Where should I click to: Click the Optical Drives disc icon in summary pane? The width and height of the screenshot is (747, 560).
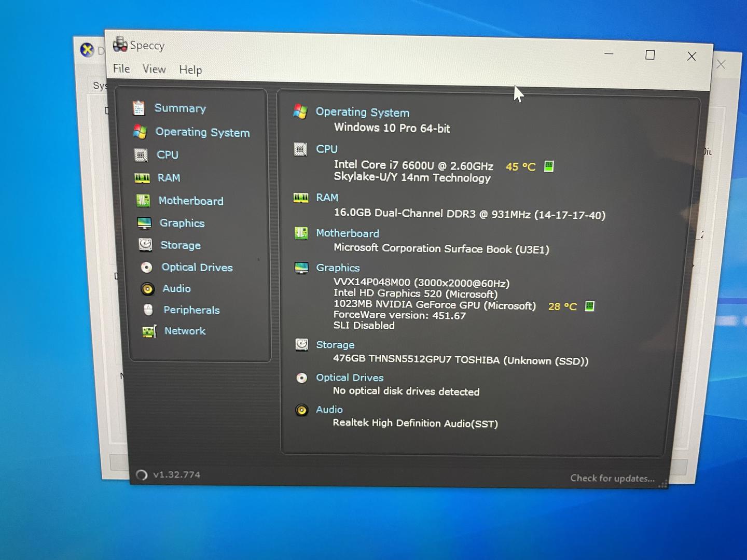point(301,378)
